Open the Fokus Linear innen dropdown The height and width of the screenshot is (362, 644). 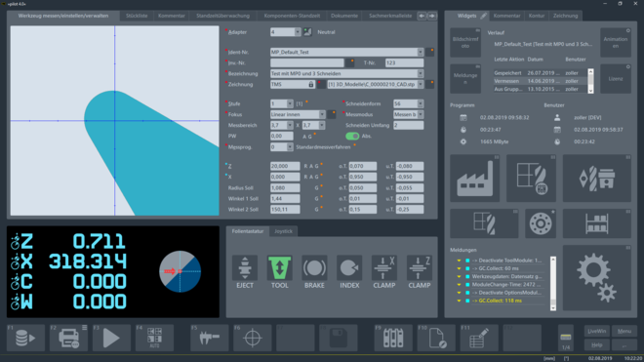(322, 114)
